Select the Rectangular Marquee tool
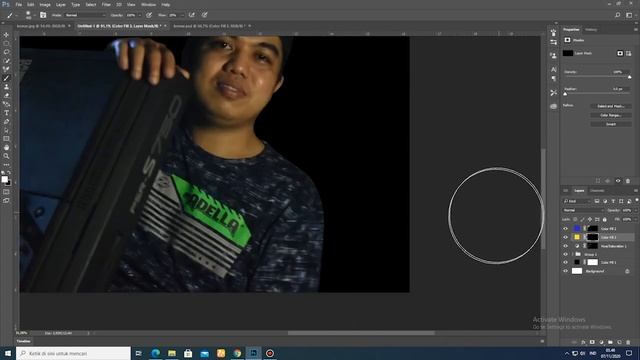This screenshot has height=360, width=640. coord(6,44)
